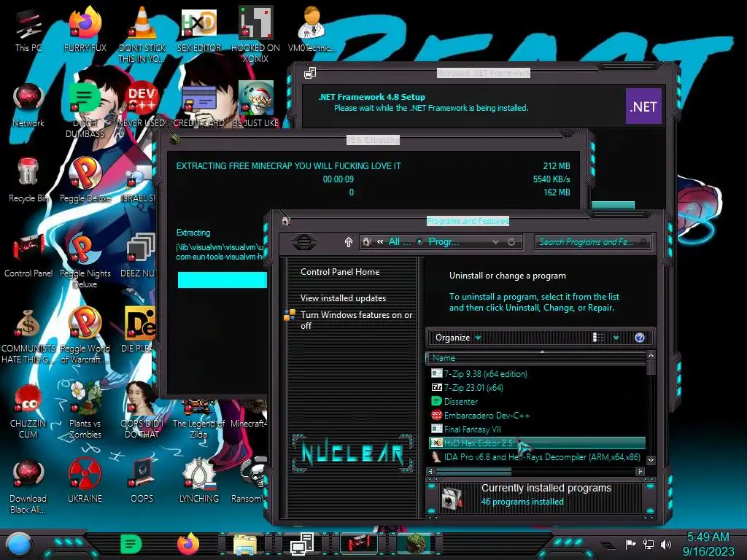This screenshot has height=560, width=747.
Task: Open Control Panel Home link
Action: tap(340, 272)
